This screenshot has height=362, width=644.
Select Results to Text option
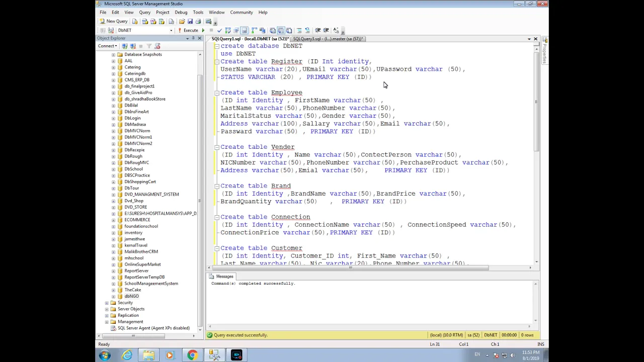[272, 30]
